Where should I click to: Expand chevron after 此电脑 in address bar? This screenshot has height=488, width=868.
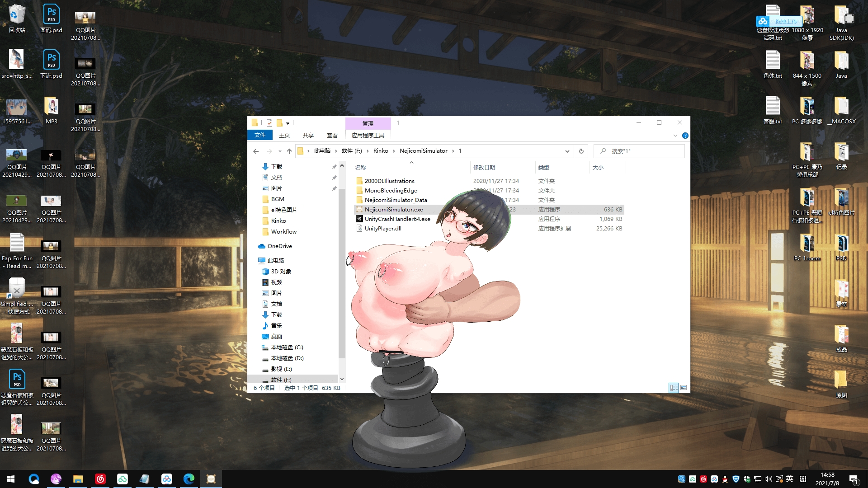pyautogui.click(x=336, y=151)
